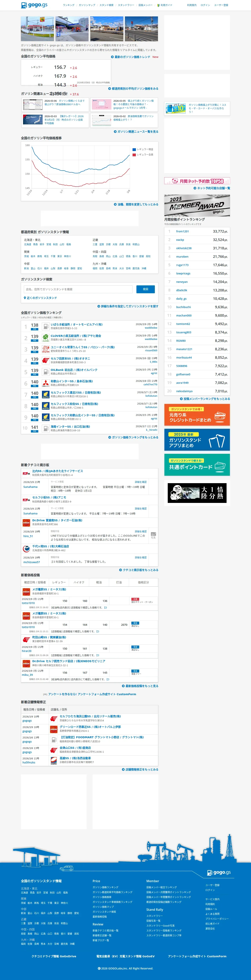Click the logo for 千代ヶ岡SS

click(26, 549)
